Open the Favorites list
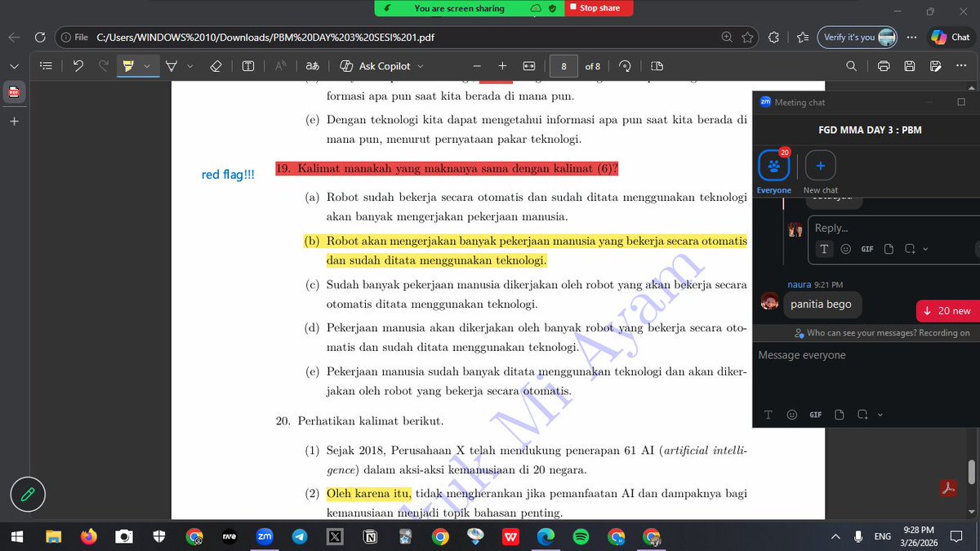 [x=803, y=37]
